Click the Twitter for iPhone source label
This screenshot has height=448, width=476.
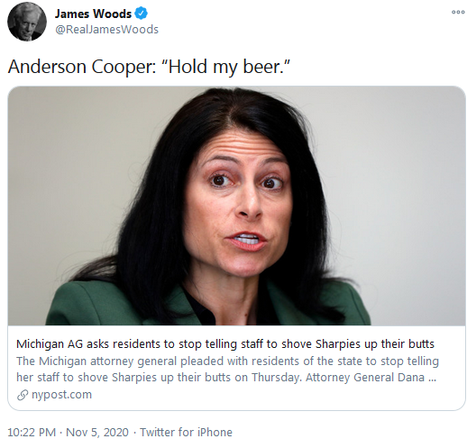(186, 432)
